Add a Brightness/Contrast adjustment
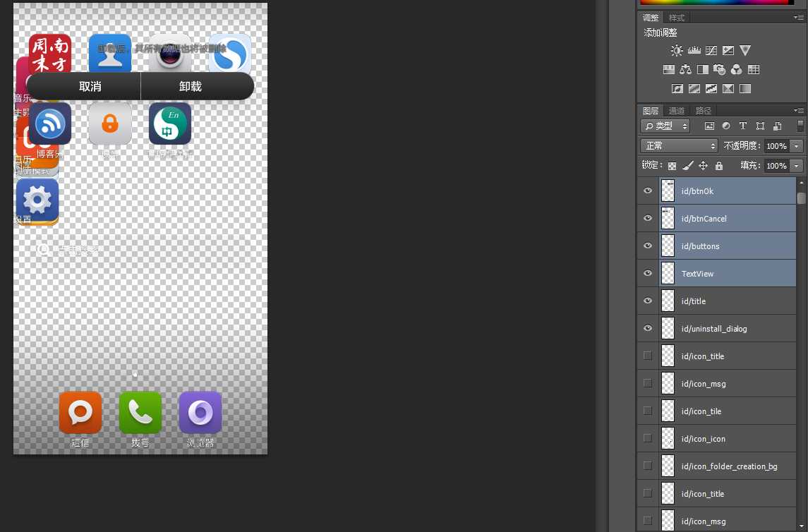This screenshot has width=808, height=532. pyautogui.click(x=677, y=51)
